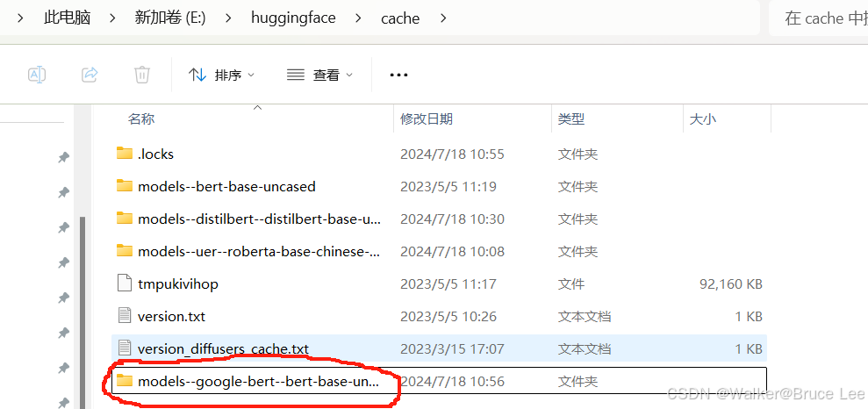Click date 2023/5/5 10:26
This screenshot has width=868, height=409.
coord(448,317)
